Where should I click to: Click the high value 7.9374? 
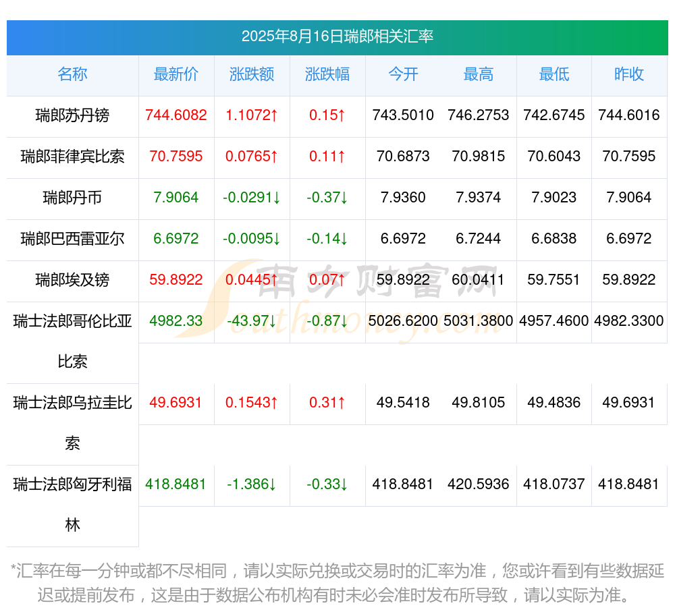(479, 198)
